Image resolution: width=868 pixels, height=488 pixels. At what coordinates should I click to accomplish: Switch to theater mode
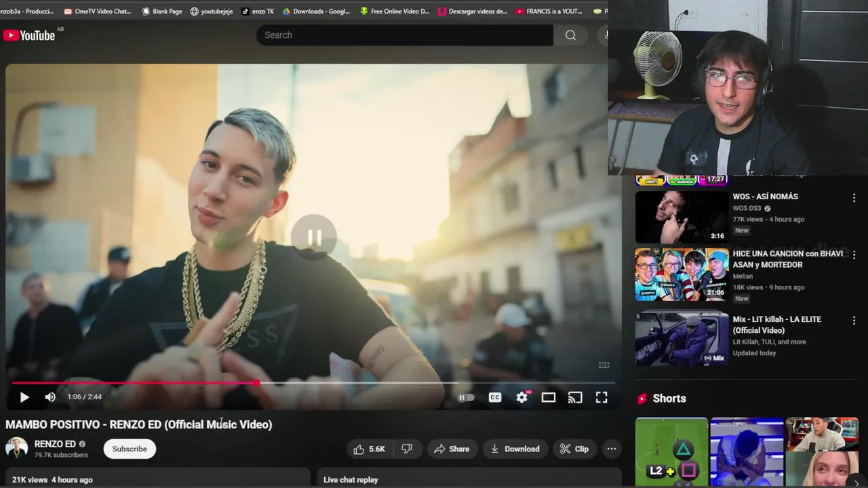(548, 398)
